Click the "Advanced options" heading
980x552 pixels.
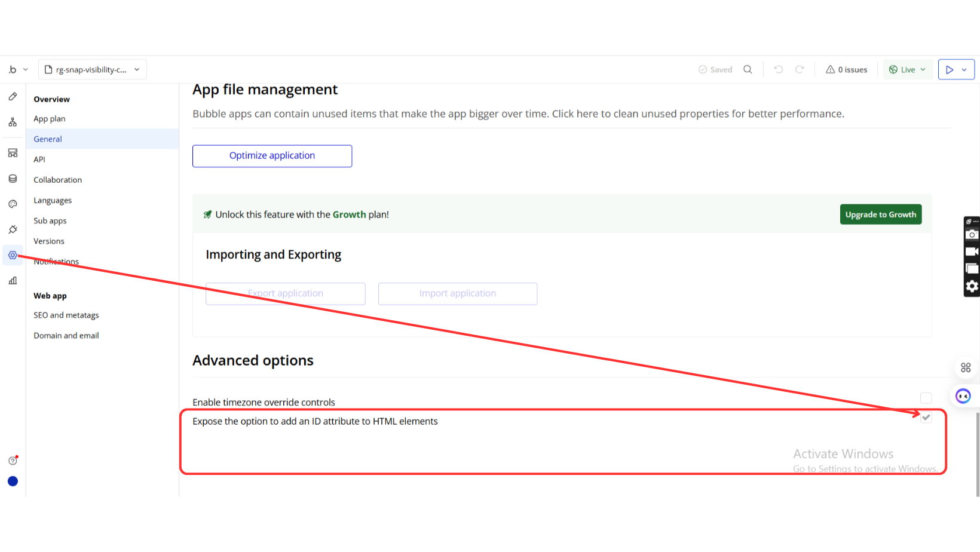253,360
